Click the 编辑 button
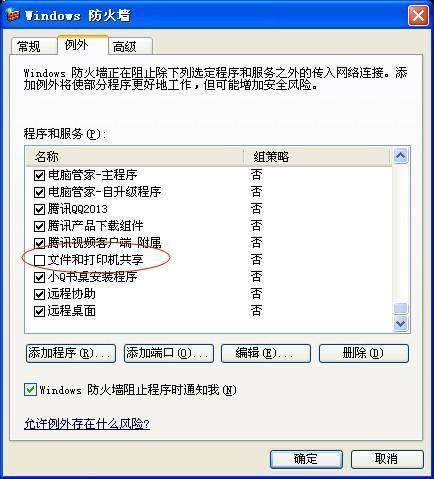This screenshot has height=479, width=434. [266, 353]
